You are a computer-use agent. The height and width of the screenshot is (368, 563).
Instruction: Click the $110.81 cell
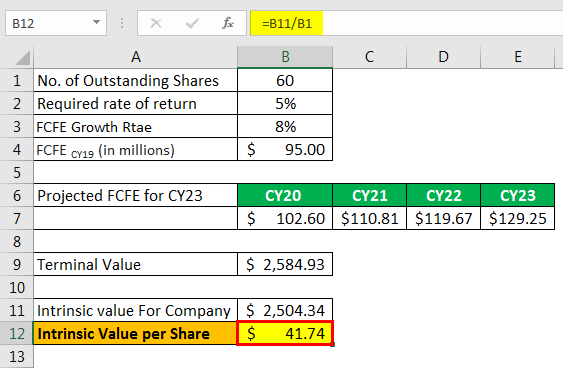(x=369, y=218)
